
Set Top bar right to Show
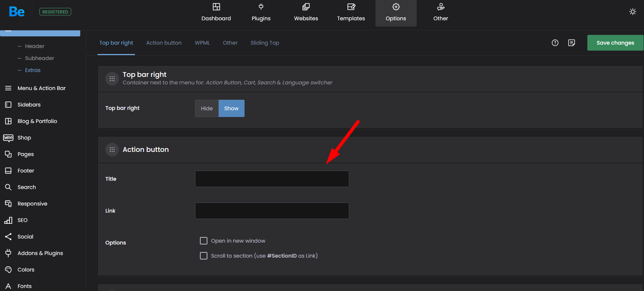[x=231, y=108]
